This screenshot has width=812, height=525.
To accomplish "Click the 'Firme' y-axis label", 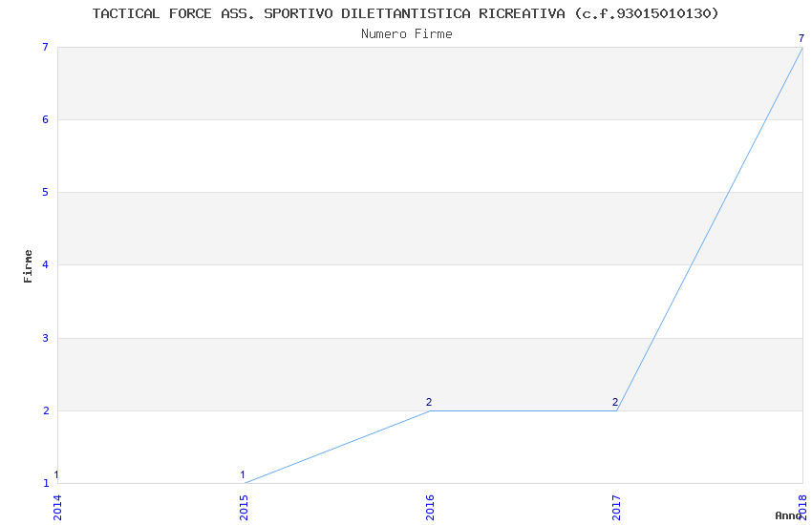I will [x=28, y=266].
